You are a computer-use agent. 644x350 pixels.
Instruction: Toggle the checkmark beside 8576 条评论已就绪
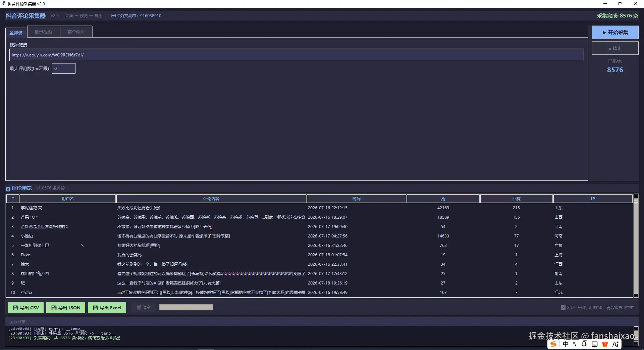click(563, 308)
